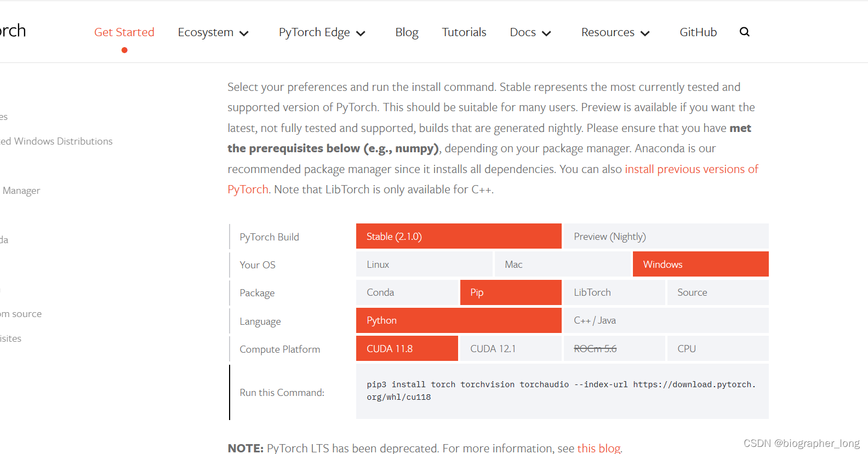Open the Blog nav item
This screenshot has width=868, height=454.
[x=407, y=32]
